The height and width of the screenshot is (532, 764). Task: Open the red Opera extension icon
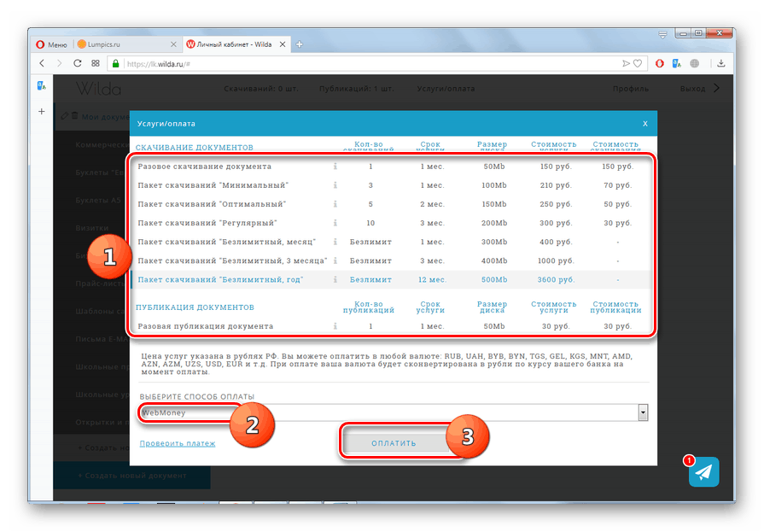point(659,63)
